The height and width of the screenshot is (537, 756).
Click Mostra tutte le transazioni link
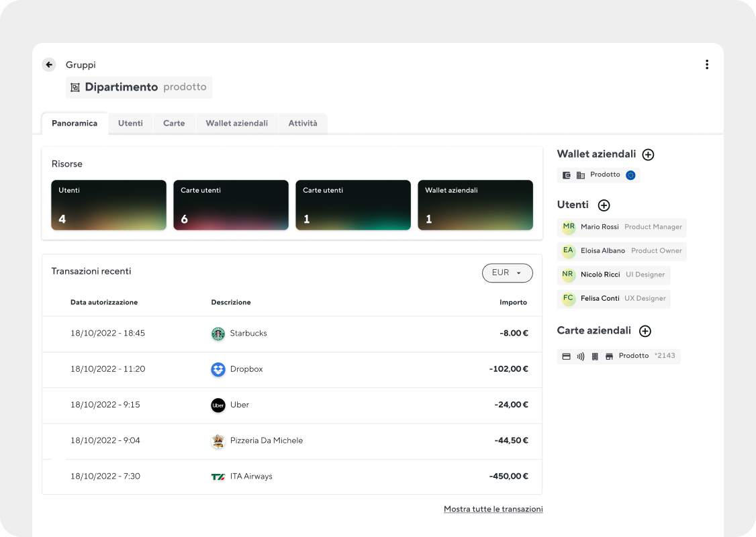(x=493, y=509)
